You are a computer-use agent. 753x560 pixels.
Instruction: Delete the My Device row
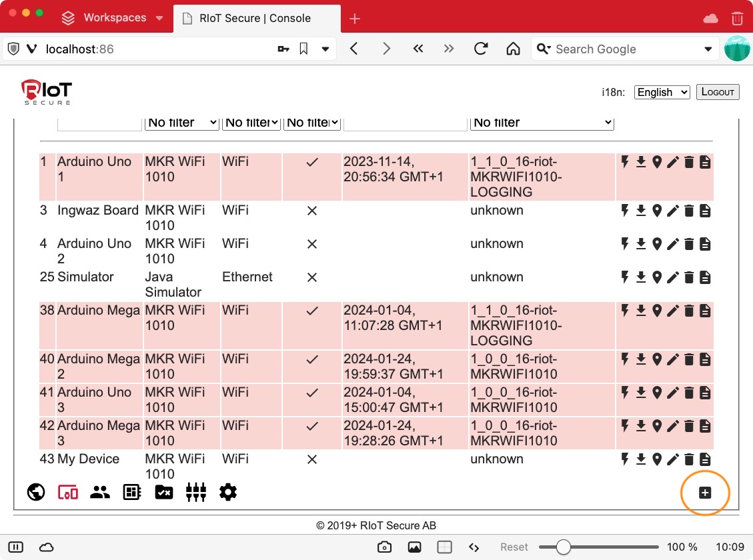click(x=689, y=459)
